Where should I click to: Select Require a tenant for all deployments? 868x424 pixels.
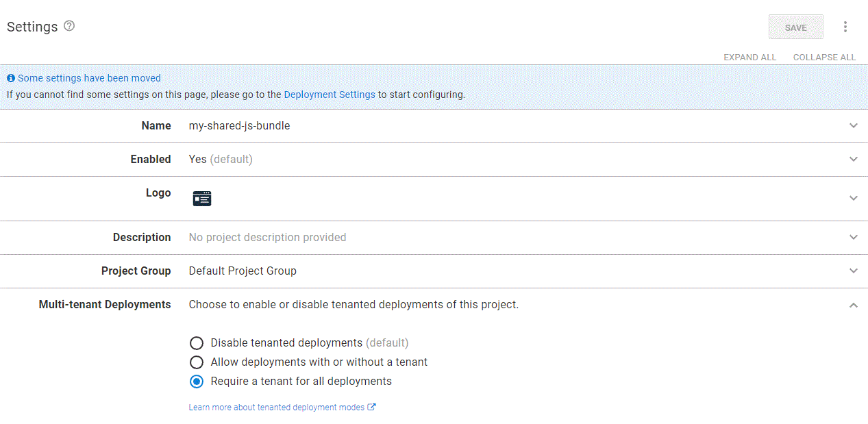pyautogui.click(x=197, y=381)
